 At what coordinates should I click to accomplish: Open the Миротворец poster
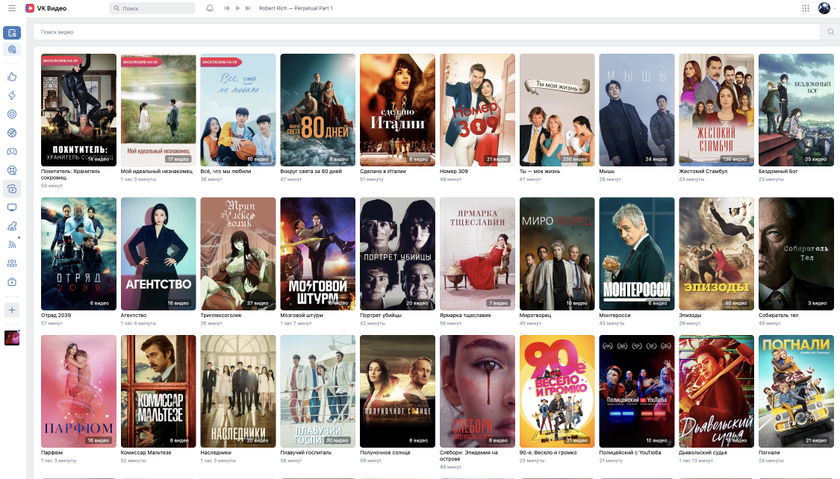(557, 253)
